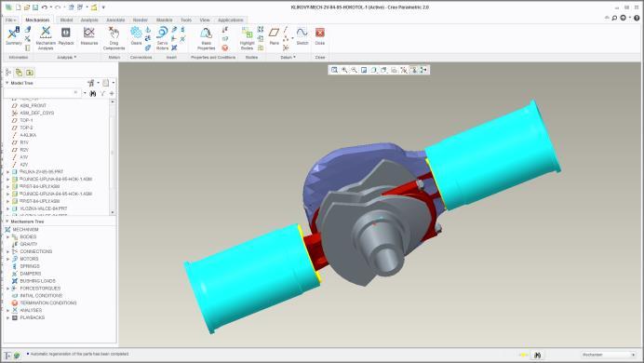This screenshot has width=644, height=363.
Task: Open the Measures tool
Action: [x=89, y=36]
